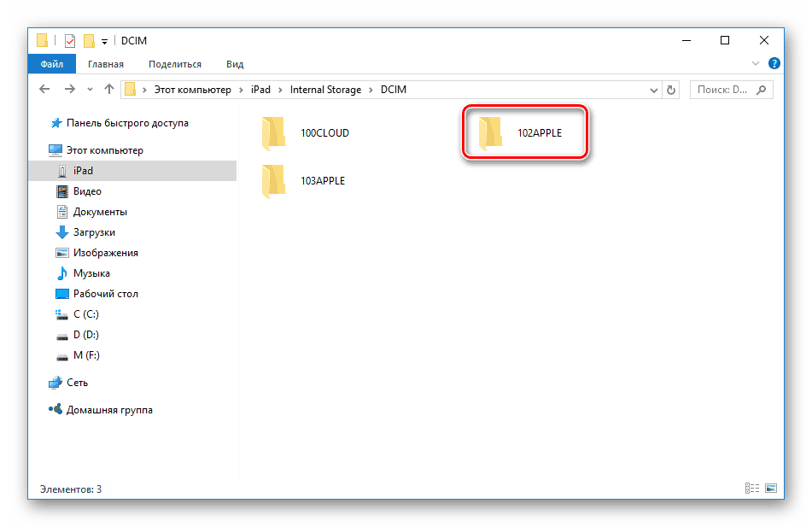Click the Forward navigation arrow
812x527 pixels.
[x=69, y=89]
